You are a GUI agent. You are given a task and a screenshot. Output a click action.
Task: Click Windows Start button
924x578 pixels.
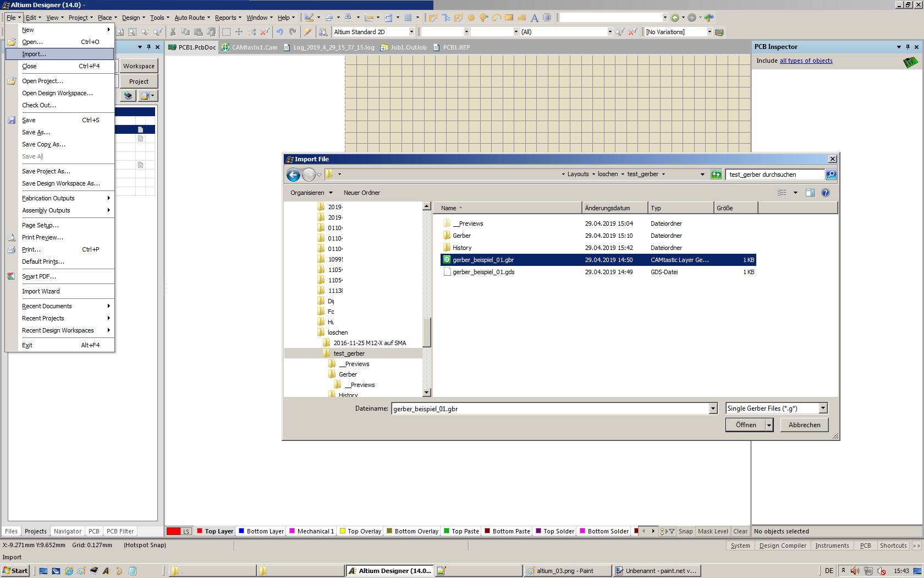[x=15, y=571]
